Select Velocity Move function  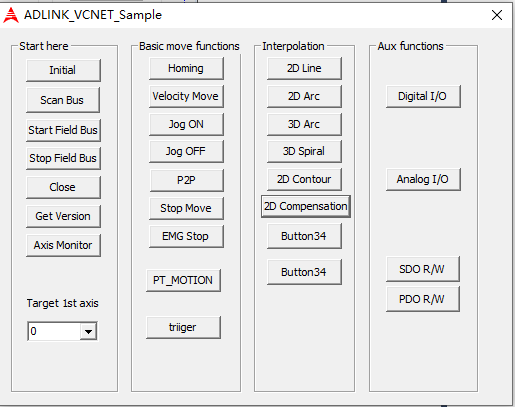[186, 96]
